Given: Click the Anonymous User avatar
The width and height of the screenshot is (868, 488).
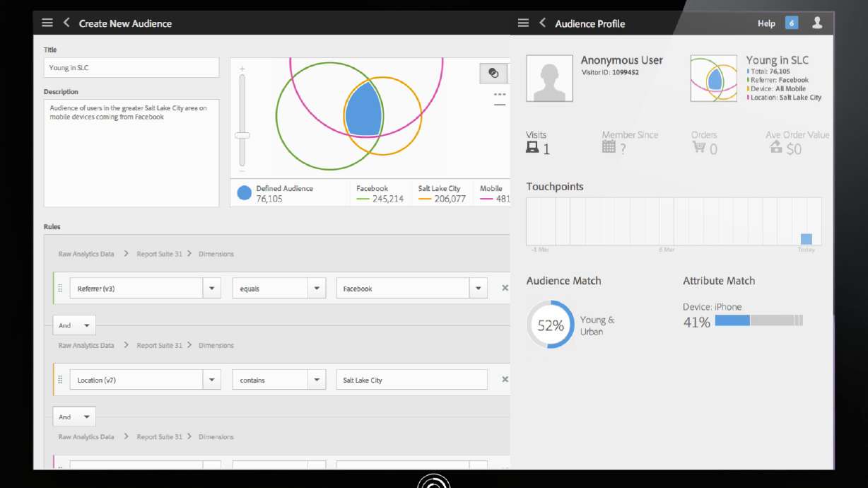Looking at the screenshot, I should (549, 78).
